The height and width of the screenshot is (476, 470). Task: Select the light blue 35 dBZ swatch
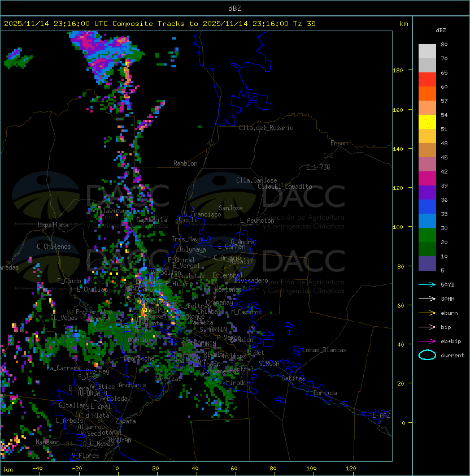tap(427, 220)
